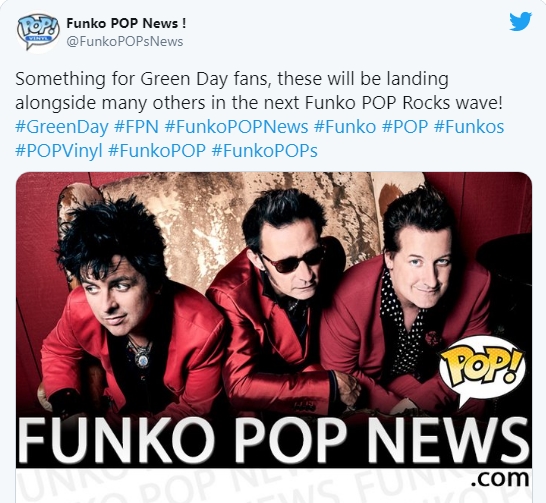Click the tweet body text about Green Day

pos(259,91)
